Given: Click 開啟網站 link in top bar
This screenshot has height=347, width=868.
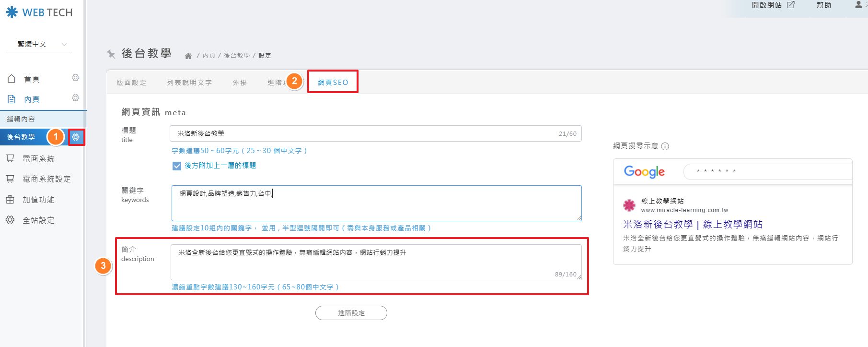Looking at the screenshot, I should (773, 5).
